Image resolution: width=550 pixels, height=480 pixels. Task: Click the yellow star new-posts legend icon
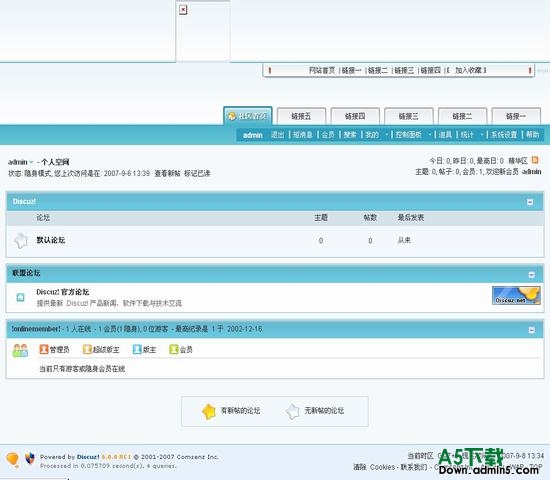209,411
